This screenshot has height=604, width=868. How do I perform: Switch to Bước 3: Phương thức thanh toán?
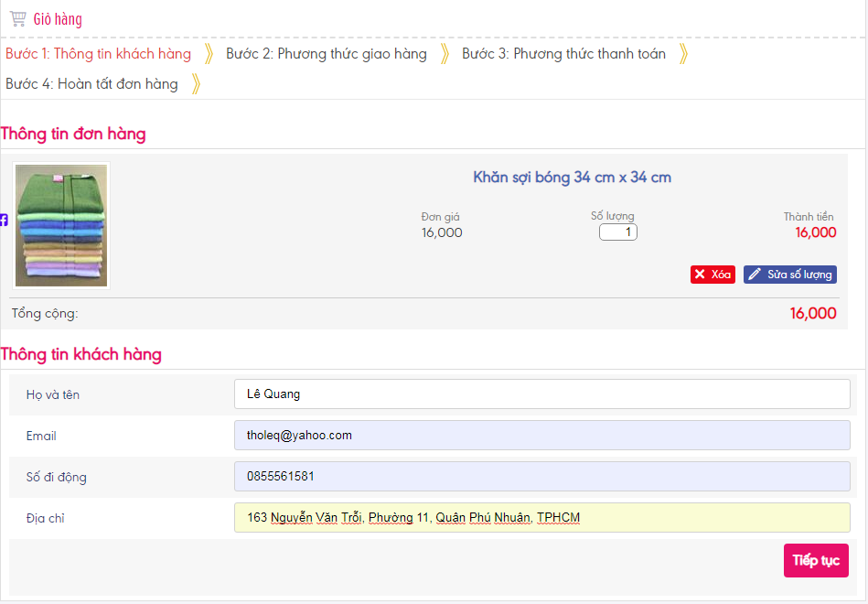pyautogui.click(x=563, y=54)
